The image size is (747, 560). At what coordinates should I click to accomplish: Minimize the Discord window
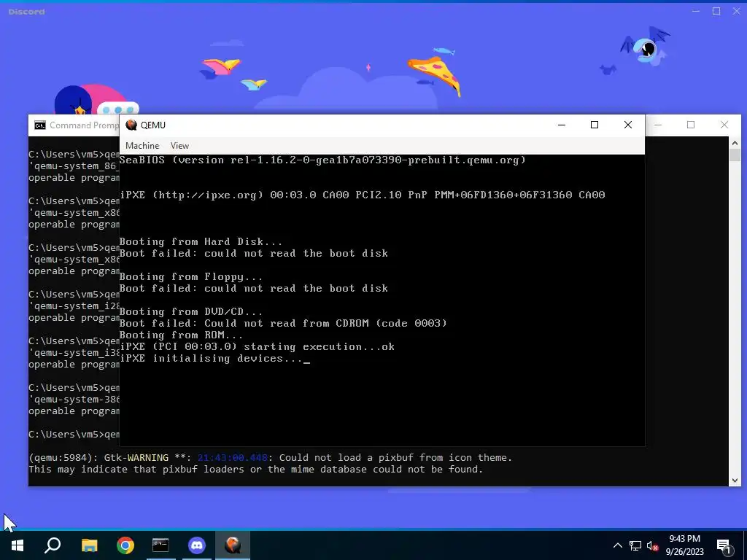click(696, 11)
